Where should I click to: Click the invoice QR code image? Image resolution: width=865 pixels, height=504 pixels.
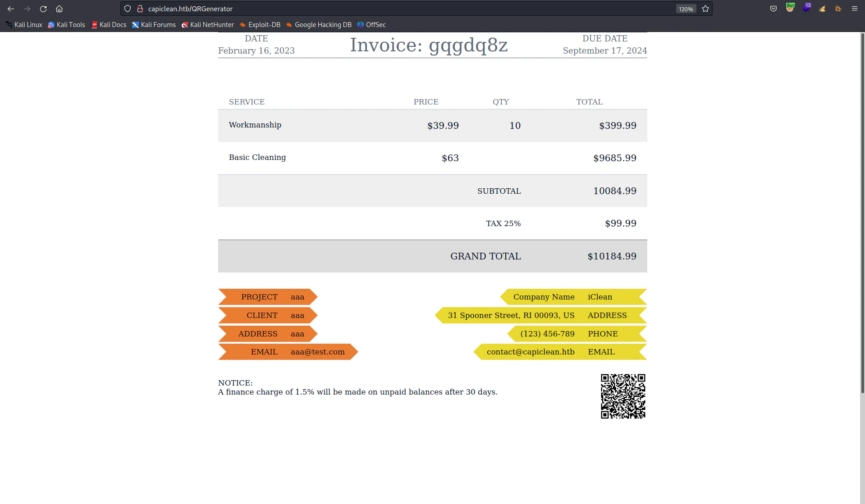[x=623, y=396]
